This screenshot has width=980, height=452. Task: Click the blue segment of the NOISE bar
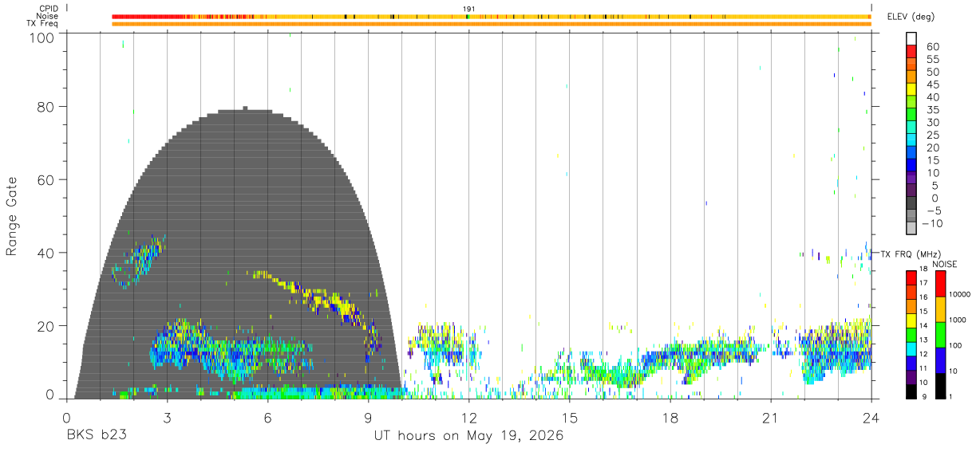(x=940, y=360)
